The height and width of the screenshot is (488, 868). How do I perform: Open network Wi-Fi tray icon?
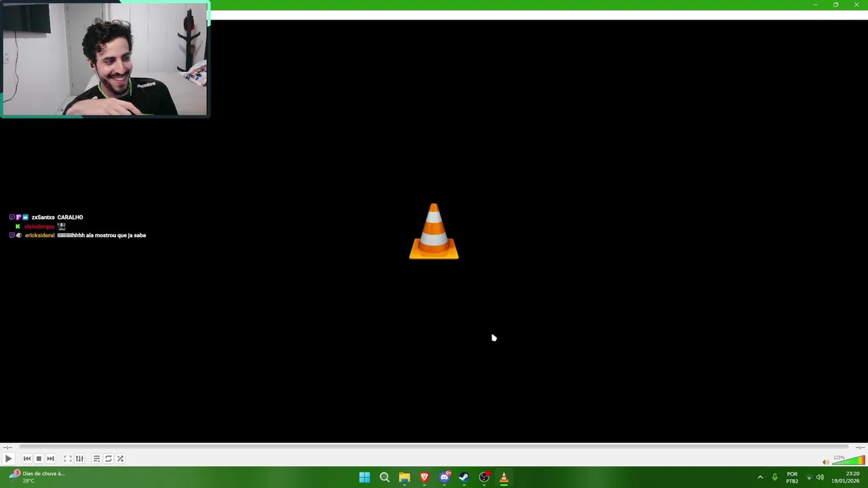809,478
